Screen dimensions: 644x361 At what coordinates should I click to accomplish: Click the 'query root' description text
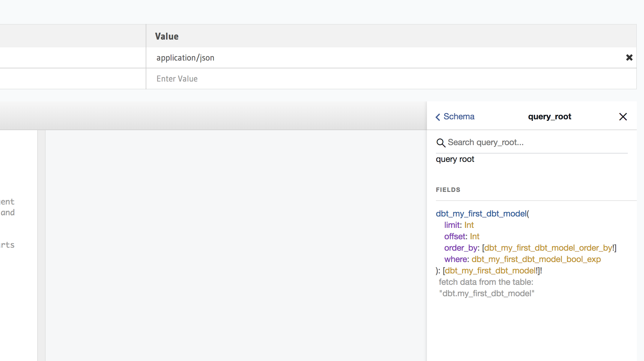click(455, 159)
